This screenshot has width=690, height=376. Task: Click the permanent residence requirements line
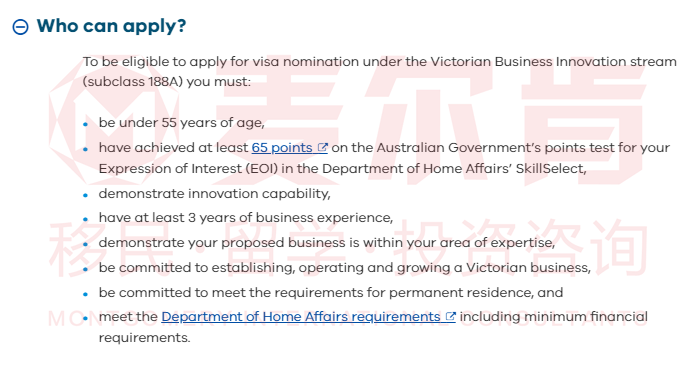click(x=331, y=292)
